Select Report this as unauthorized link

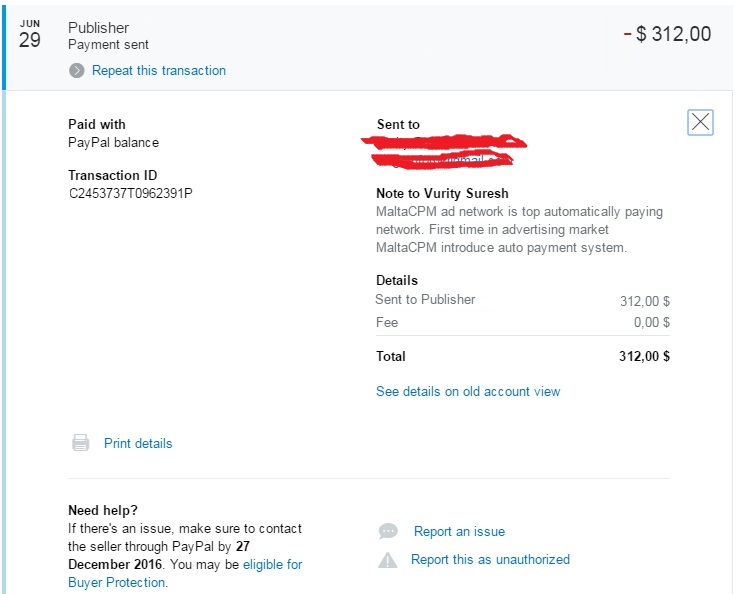pos(491,560)
